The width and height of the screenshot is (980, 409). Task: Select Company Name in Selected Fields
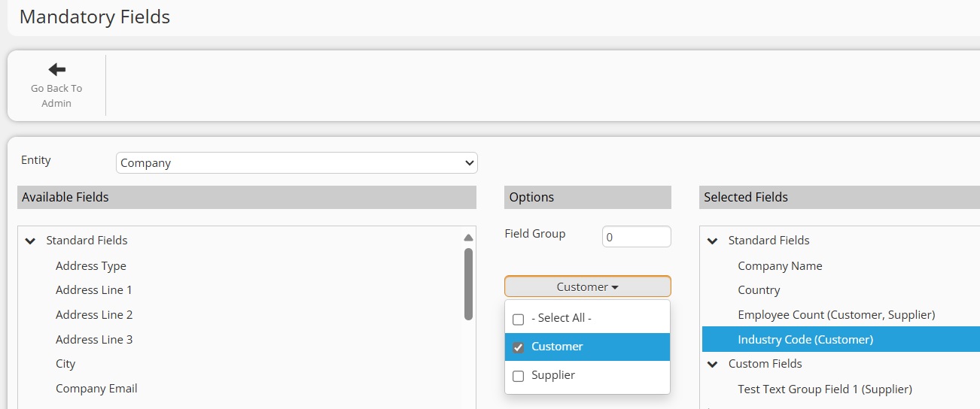(780, 266)
